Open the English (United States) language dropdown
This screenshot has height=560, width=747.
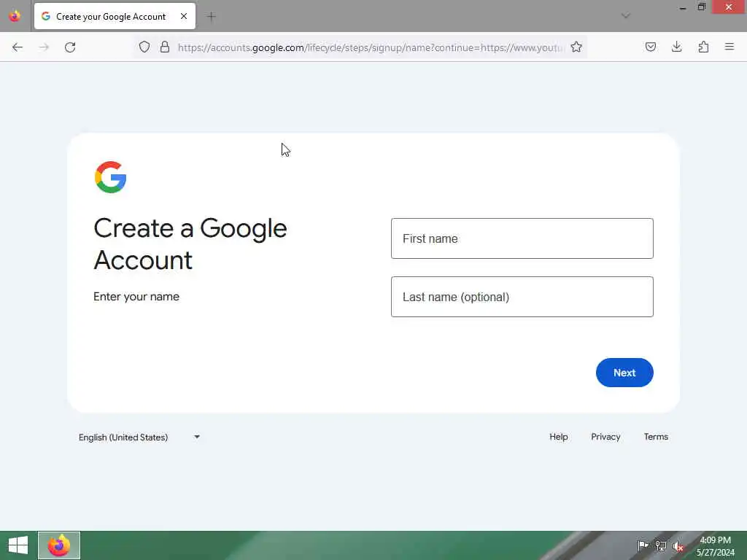click(139, 437)
